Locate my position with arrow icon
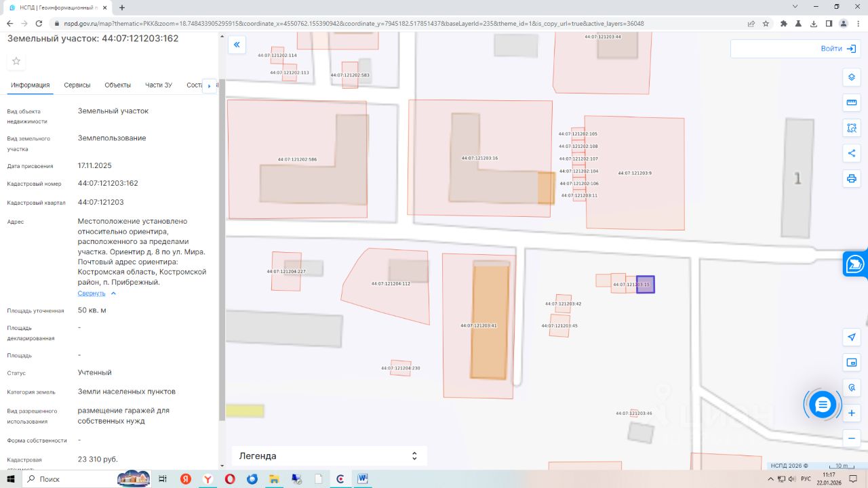Image resolution: width=868 pixels, height=488 pixels. (x=852, y=337)
